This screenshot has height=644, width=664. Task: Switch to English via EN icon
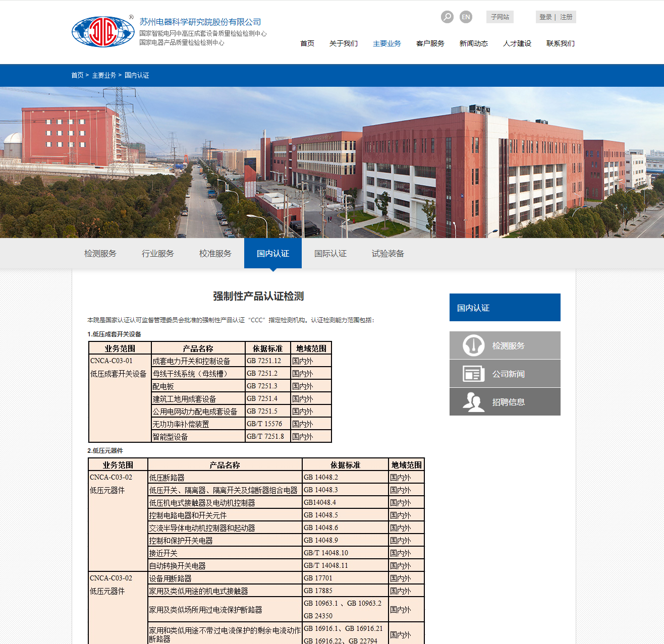tap(466, 17)
